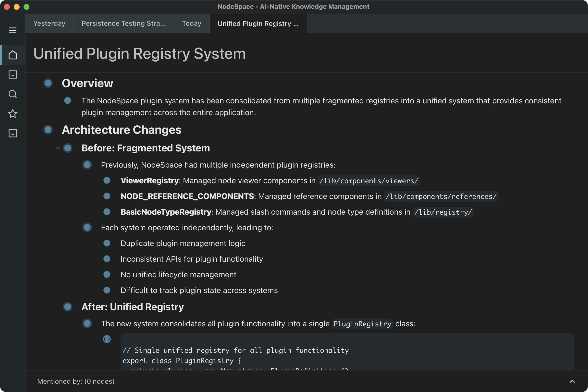Switch to the Today tab
Viewport: 588px width, 392px height.
coord(192,23)
